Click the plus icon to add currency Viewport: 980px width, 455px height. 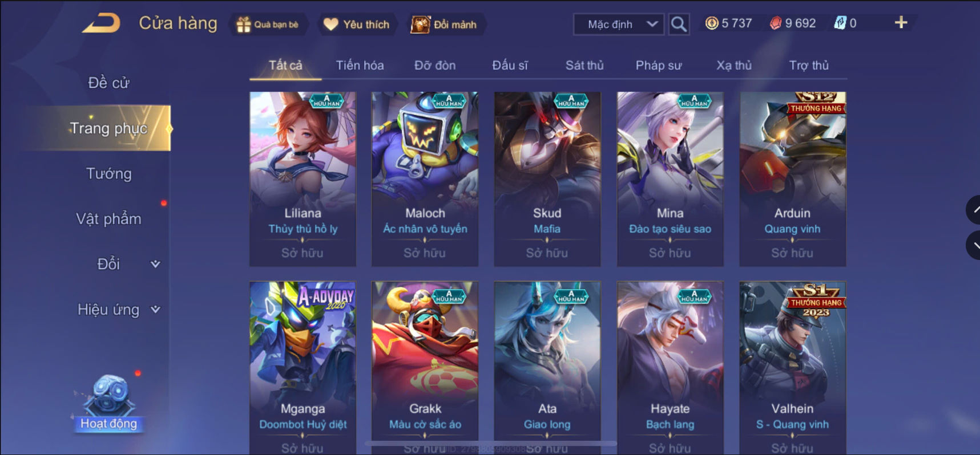(x=901, y=22)
